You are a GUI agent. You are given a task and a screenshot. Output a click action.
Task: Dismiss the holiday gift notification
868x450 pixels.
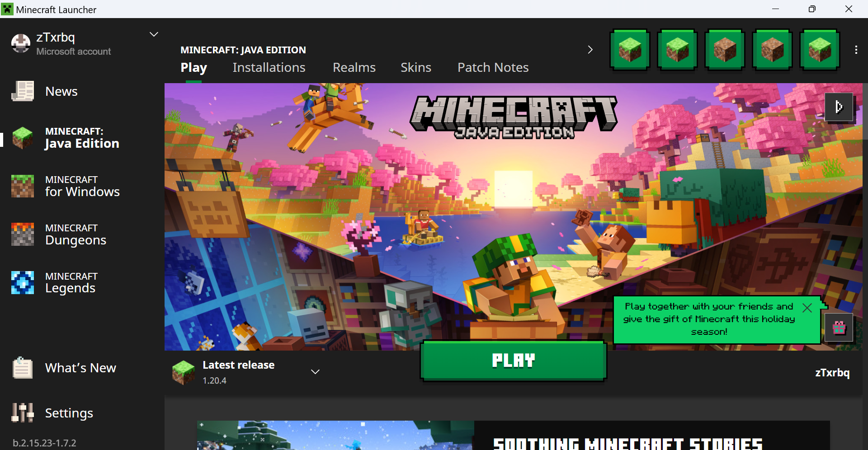(807, 308)
